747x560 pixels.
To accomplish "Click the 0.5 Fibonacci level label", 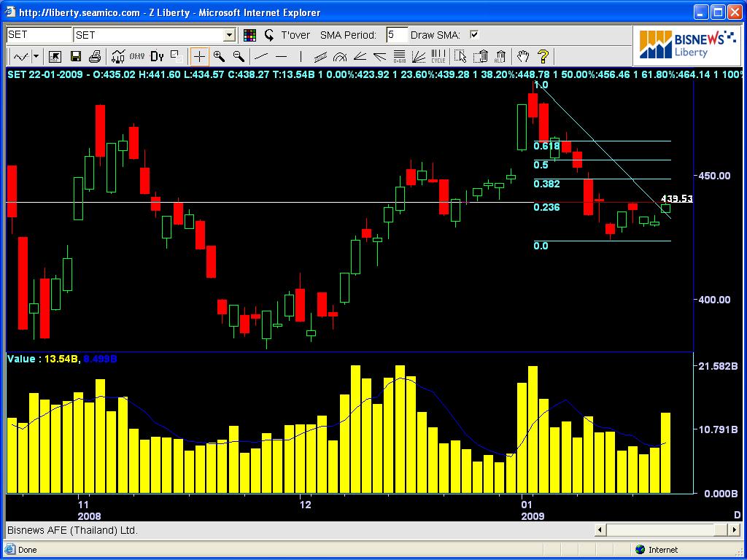I will 541,166.
